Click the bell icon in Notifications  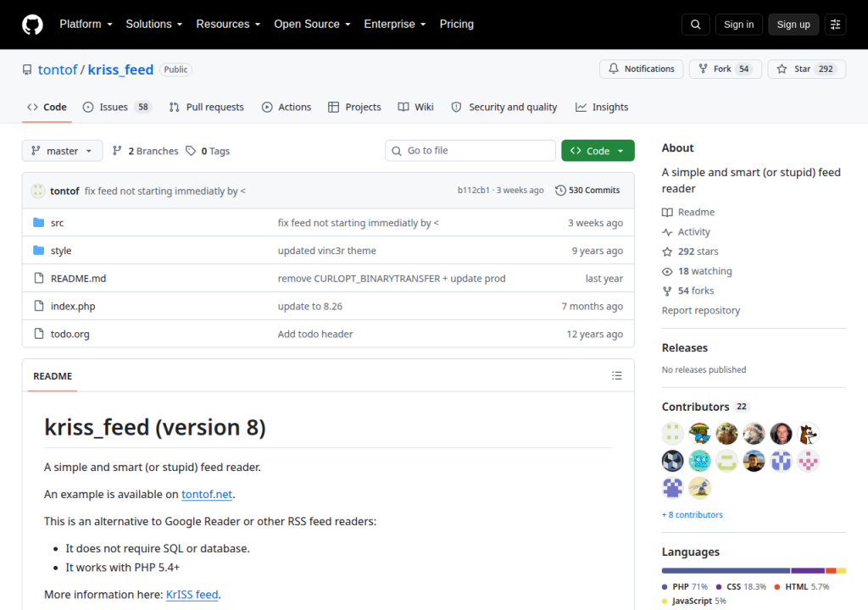pos(614,69)
